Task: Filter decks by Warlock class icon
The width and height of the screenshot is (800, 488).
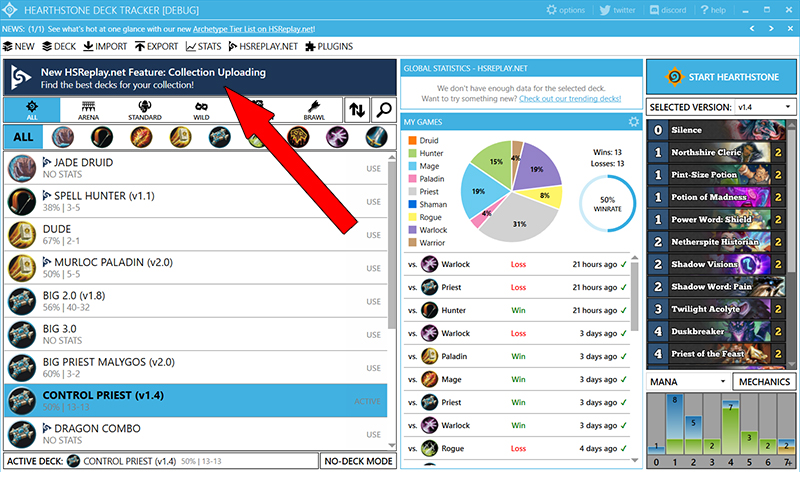Action: pos(338,137)
